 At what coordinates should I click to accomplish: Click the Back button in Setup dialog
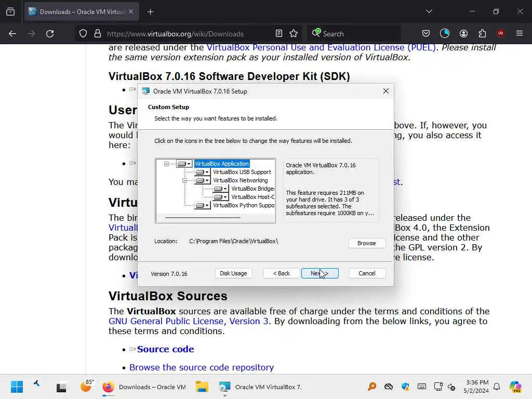pos(281,273)
